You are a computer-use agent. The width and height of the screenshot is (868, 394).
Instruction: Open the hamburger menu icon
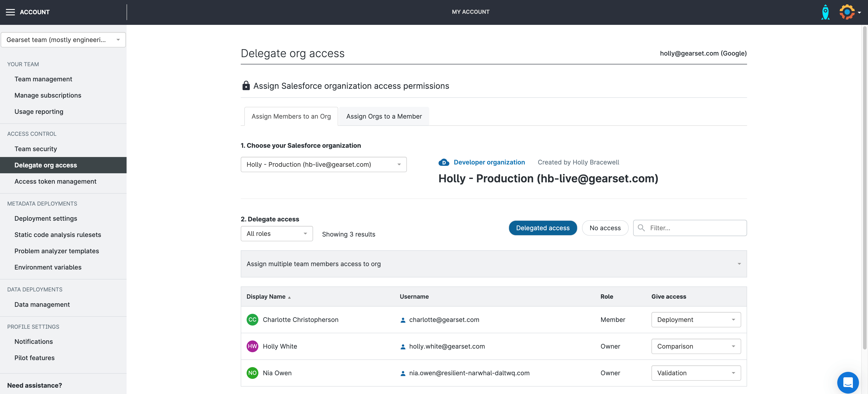coord(10,12)
